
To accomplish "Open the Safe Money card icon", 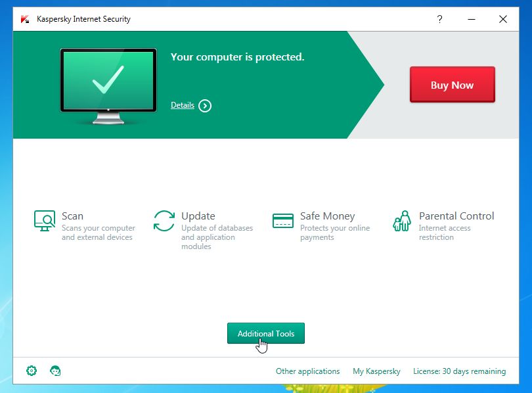I will (283, 221).
